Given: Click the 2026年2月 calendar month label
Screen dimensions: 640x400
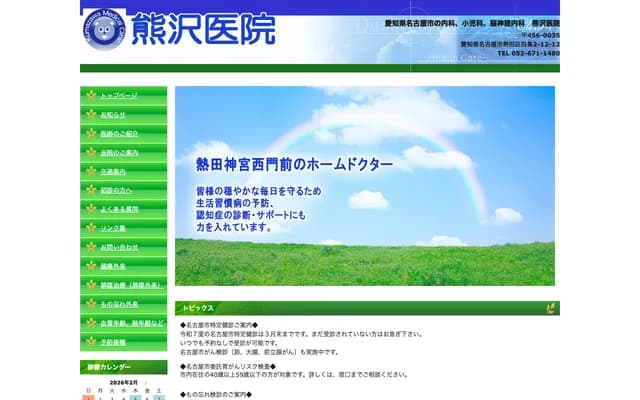Looking at the screenshot, I should tap(124, 383).
